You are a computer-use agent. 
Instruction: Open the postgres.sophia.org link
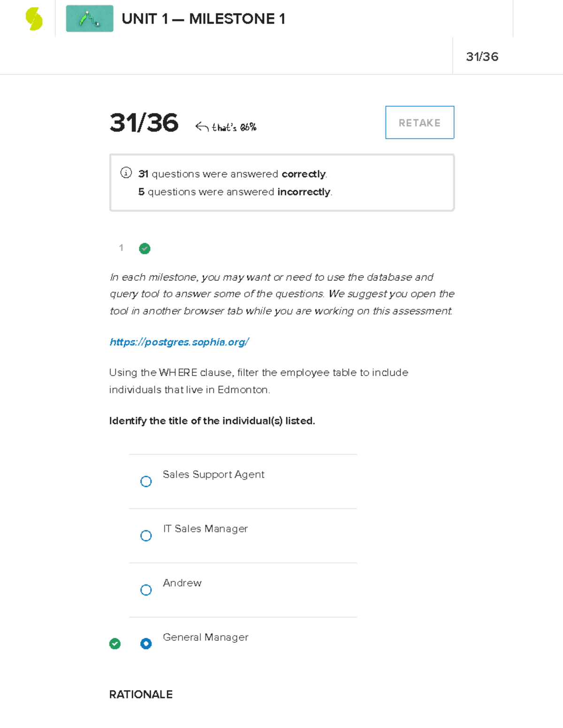click(179, 342)
